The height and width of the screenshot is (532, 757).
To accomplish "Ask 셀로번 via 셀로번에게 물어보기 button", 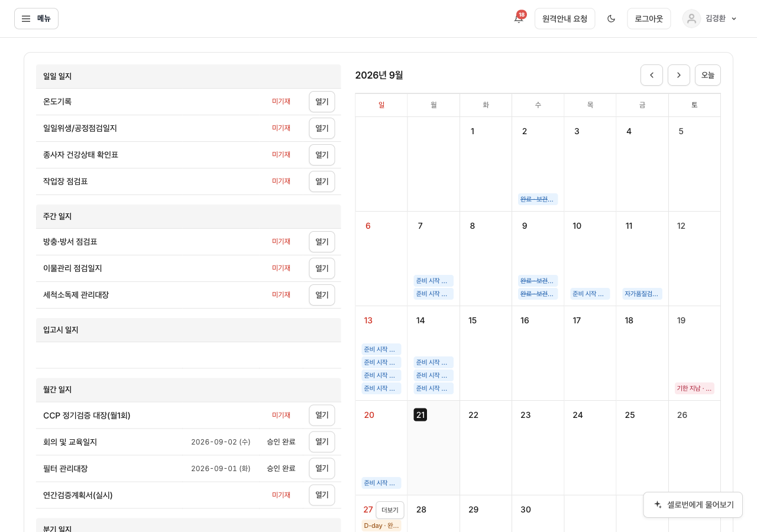I will (693, 505).
